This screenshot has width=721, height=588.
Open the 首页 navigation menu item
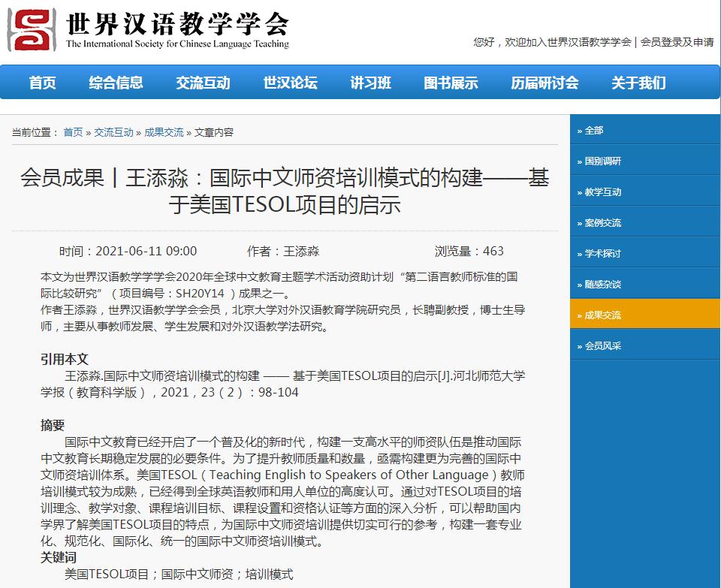tap(42, 83)
